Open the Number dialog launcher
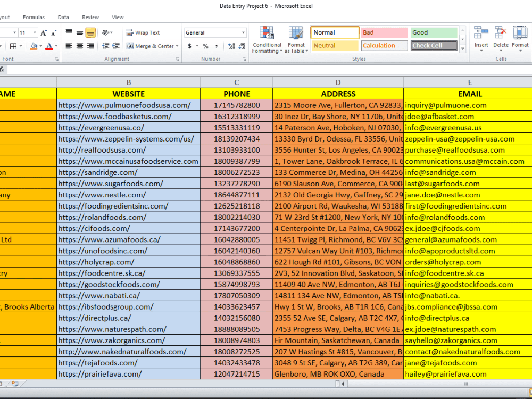Viewport: 532px width, 399px height. coord(244,59)
